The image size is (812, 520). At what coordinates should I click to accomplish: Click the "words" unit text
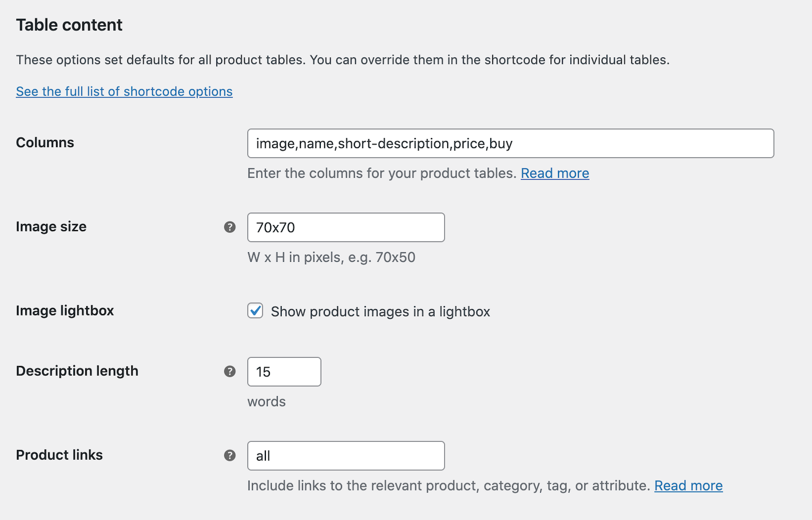coord(266,402)
